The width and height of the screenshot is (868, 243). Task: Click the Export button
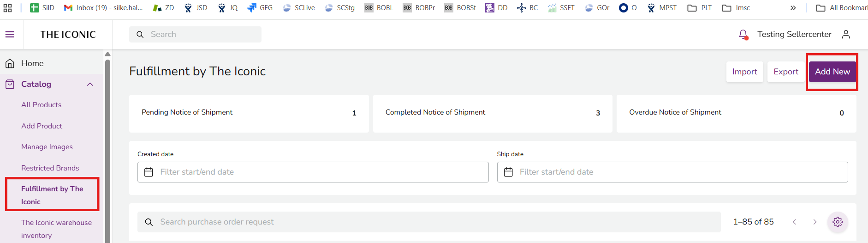point(786,72)
